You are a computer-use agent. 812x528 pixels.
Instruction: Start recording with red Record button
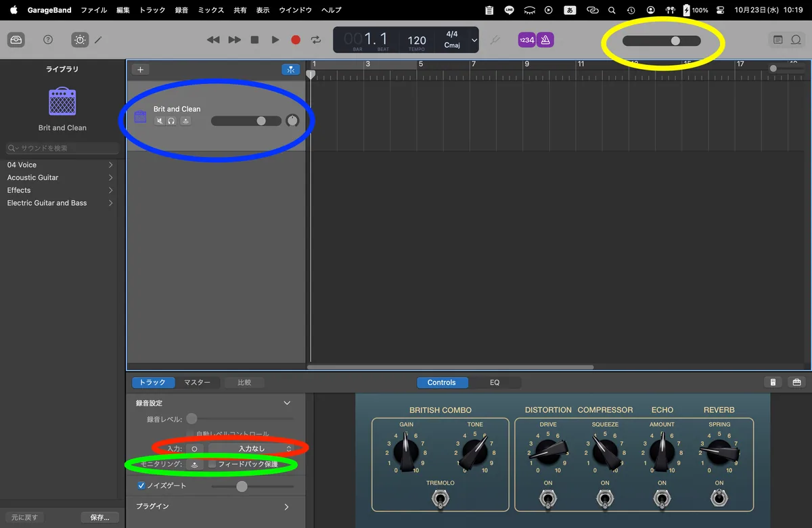pyautogui.click(x=296, y=40)
